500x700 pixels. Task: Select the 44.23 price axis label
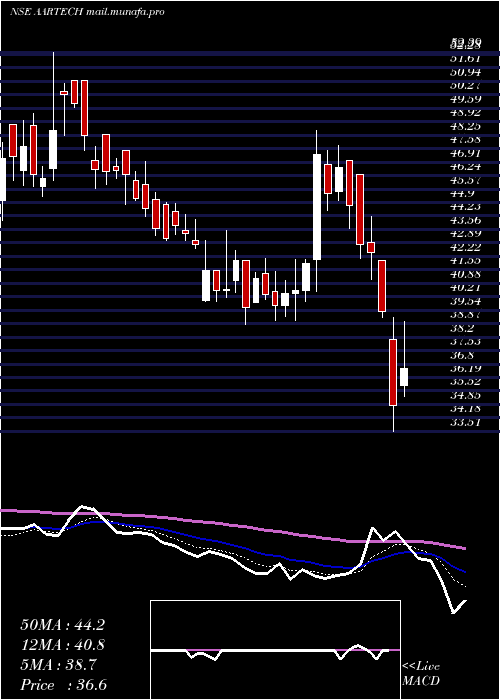click(x=466, y=206)
